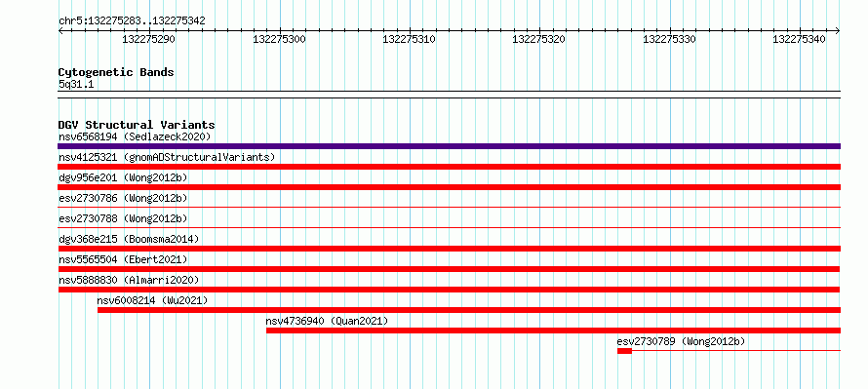Click ruler position 132275330
This screenshot has width=868, height=389.
[669, 39]
